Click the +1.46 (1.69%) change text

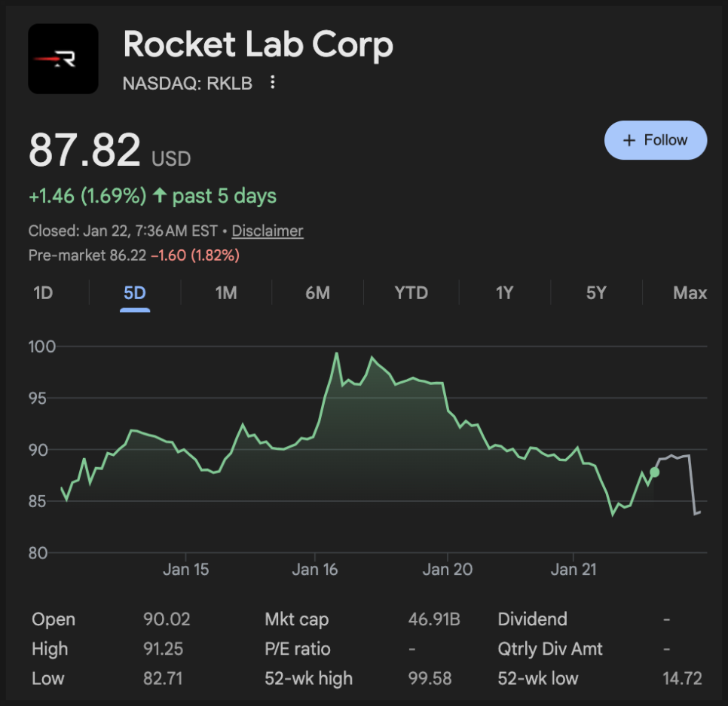coord(87,196)
